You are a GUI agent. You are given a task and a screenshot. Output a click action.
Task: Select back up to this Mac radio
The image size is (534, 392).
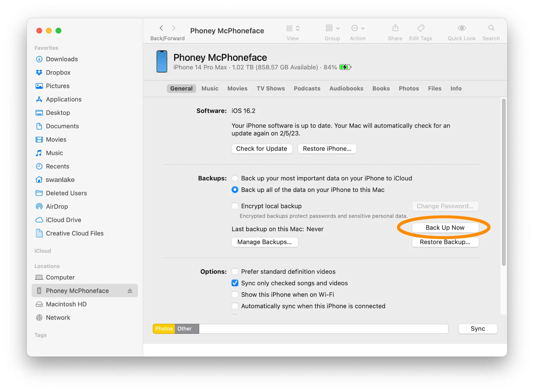pos(235,189)
